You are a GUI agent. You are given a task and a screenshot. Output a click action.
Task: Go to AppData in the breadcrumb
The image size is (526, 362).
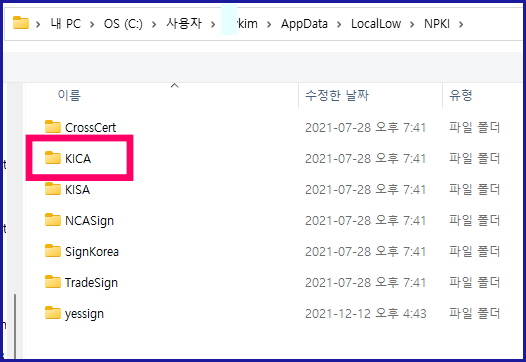coord(304,24)
